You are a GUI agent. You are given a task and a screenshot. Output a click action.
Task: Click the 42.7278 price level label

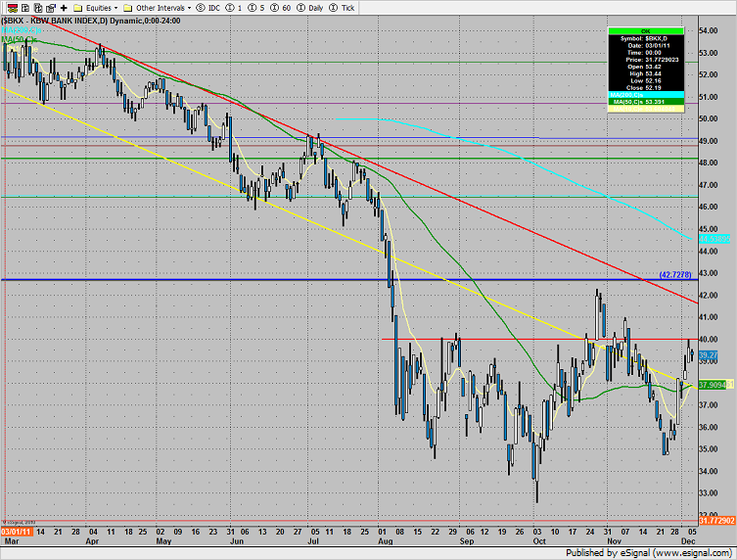[675, 275]
